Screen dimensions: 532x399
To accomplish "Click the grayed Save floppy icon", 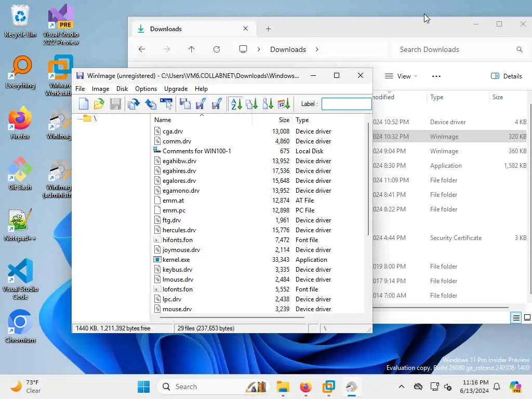I will 115,104.
